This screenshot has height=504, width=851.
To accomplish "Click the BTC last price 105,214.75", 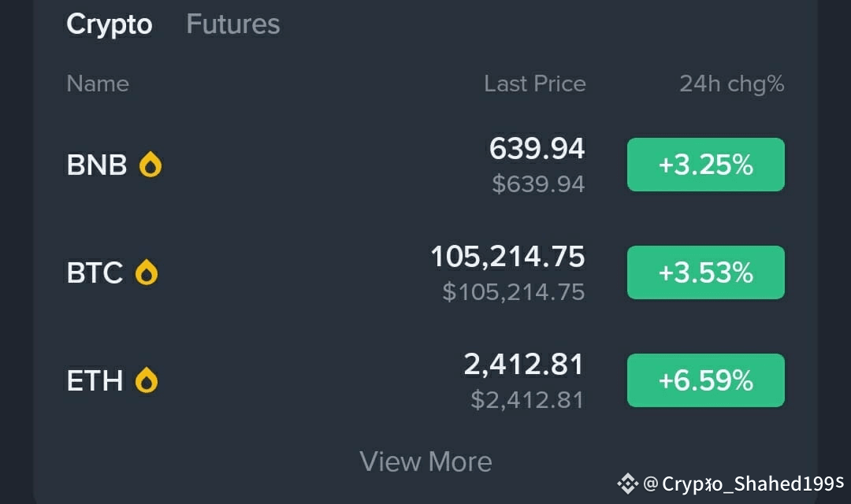I will (508, 257).
